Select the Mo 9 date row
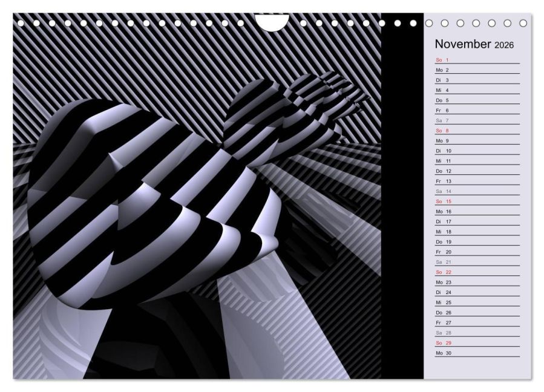The image size is (544, 392). 477,141
